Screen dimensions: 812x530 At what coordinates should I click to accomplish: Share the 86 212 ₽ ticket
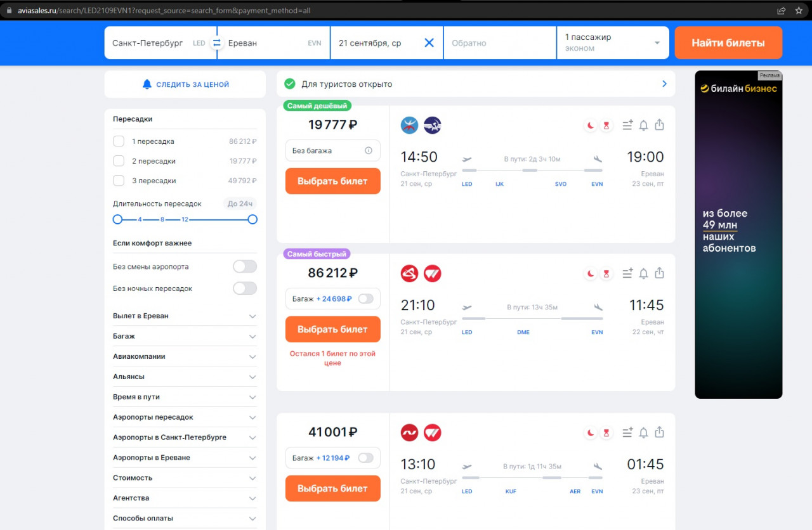click(x=660, y=273)
